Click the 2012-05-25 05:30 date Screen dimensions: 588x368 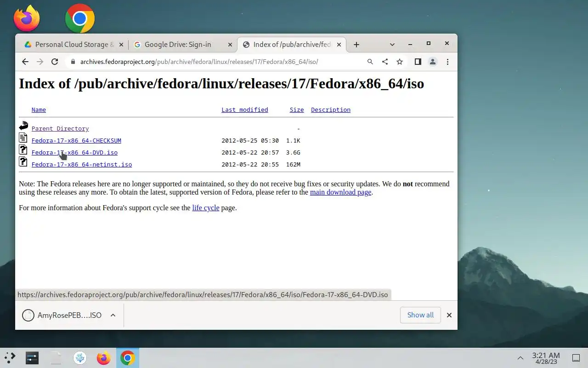250,141
